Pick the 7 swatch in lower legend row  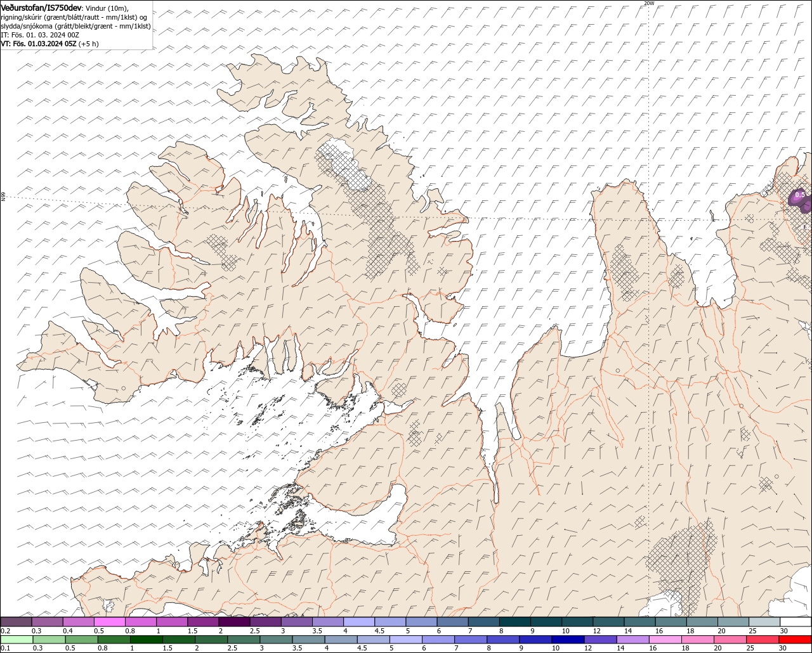pos(471,639)
